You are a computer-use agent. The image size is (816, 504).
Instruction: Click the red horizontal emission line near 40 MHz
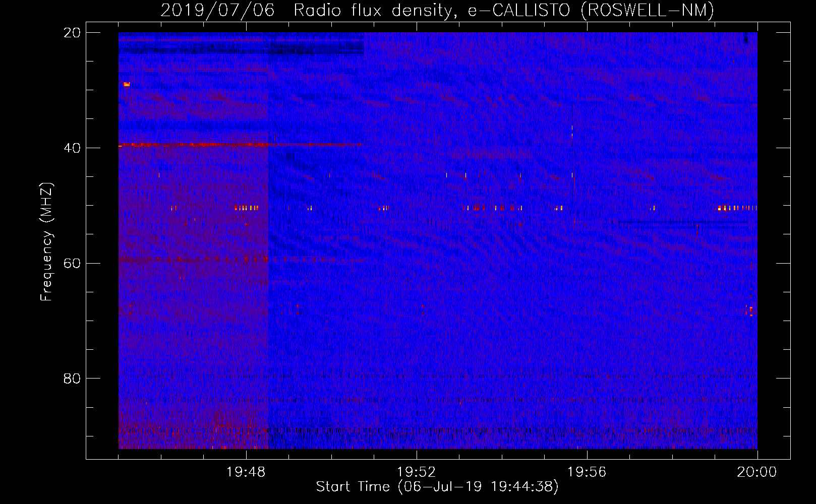pos(241,145)
